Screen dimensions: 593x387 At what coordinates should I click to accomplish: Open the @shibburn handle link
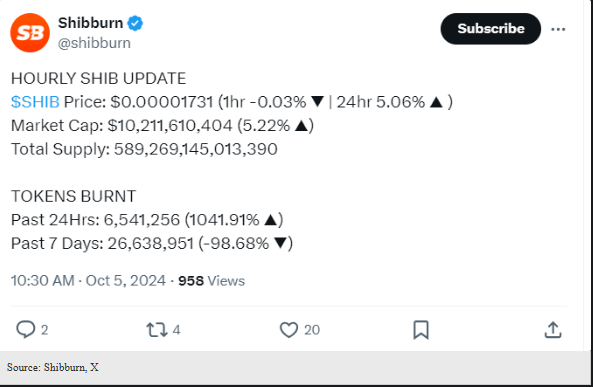pos(94,43)
